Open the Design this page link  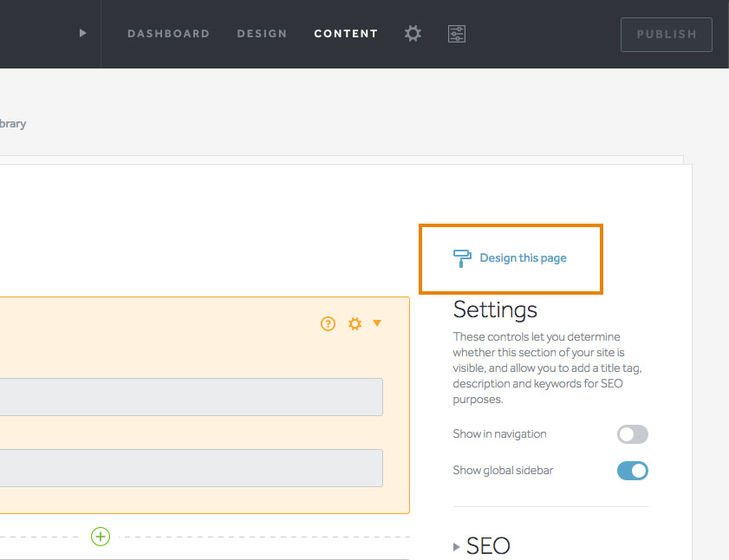pos(523,258)
